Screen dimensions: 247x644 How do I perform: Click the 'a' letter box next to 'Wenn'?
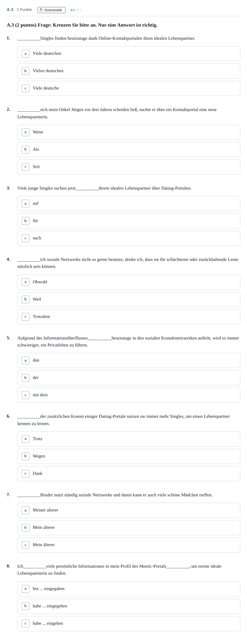25,132
